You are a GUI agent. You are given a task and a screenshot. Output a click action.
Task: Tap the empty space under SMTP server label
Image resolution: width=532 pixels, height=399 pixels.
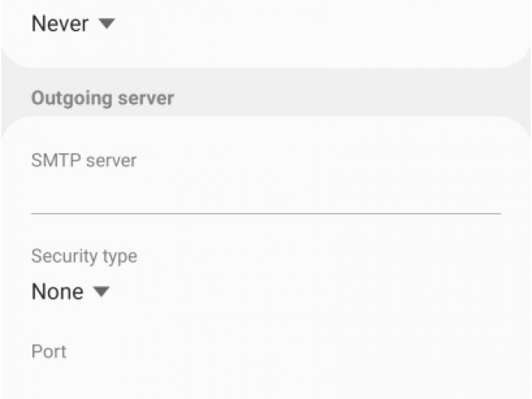(266, 192)
